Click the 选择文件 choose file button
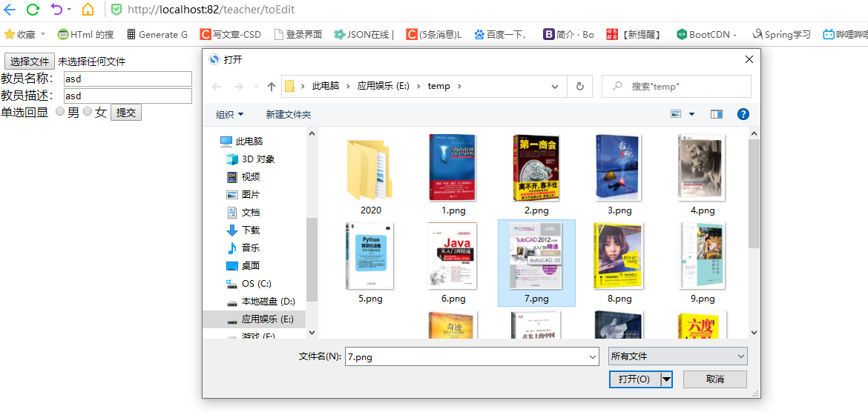The image size is (868, 412). [x=30, y=62]
